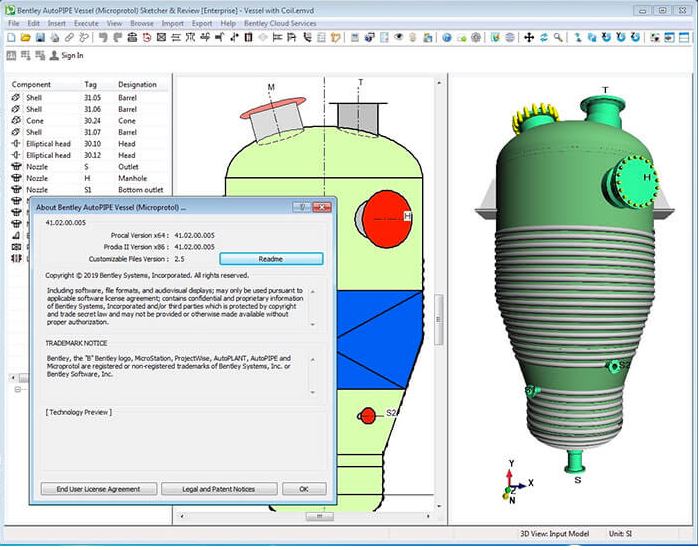Viewport: 699px width, 550px height.
Task: Click the sketch view scroll-down arrow
Action: pos(439,506)
